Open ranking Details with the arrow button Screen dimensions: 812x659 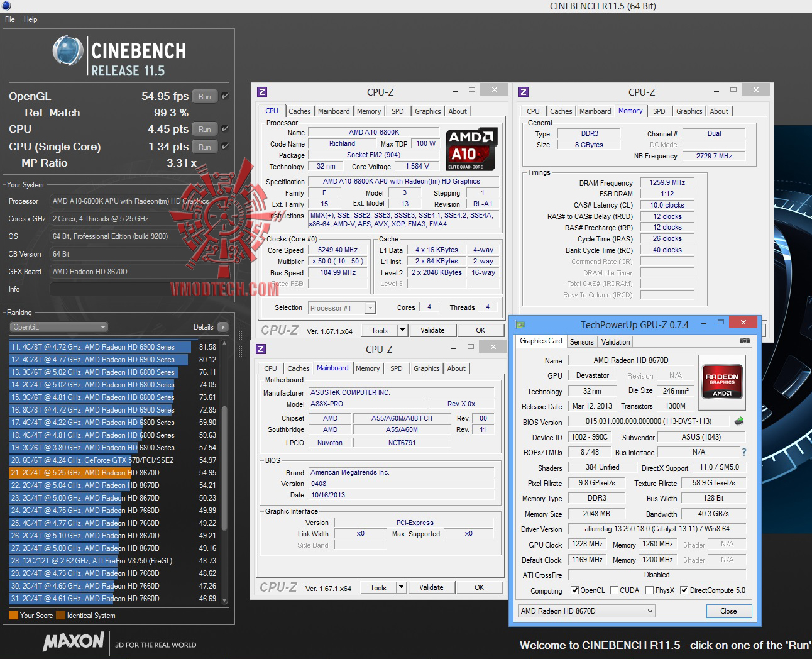223,327
